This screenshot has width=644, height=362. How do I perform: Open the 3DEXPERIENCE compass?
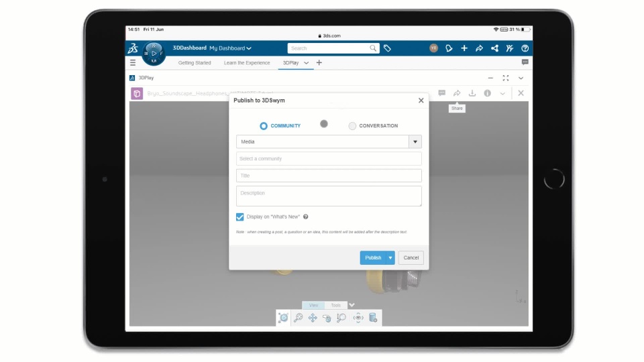pyautogui.click(x=154, y=54)
